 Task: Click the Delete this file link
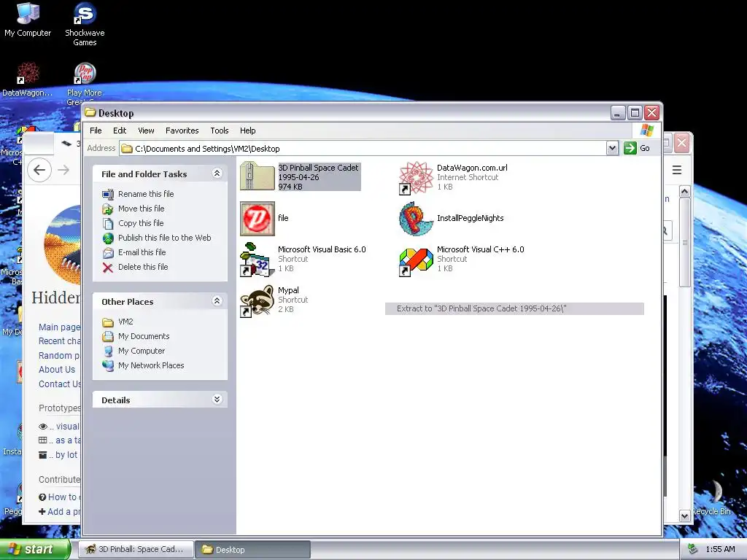(x=143, y=267)
